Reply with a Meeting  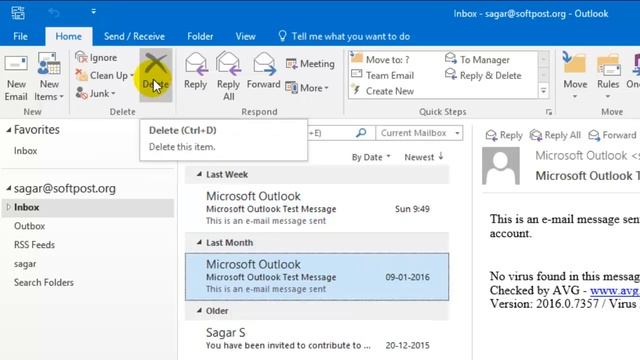310,64
